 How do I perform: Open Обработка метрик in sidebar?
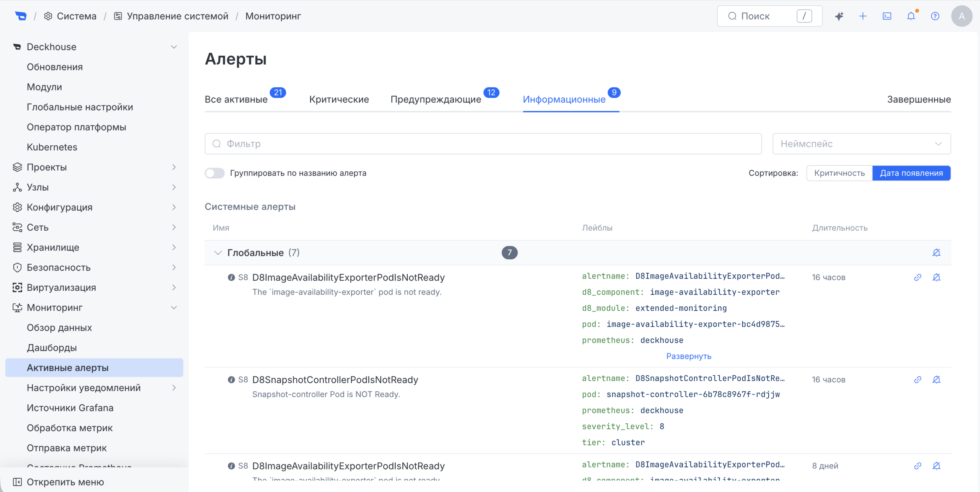click(x=70, y=428)
